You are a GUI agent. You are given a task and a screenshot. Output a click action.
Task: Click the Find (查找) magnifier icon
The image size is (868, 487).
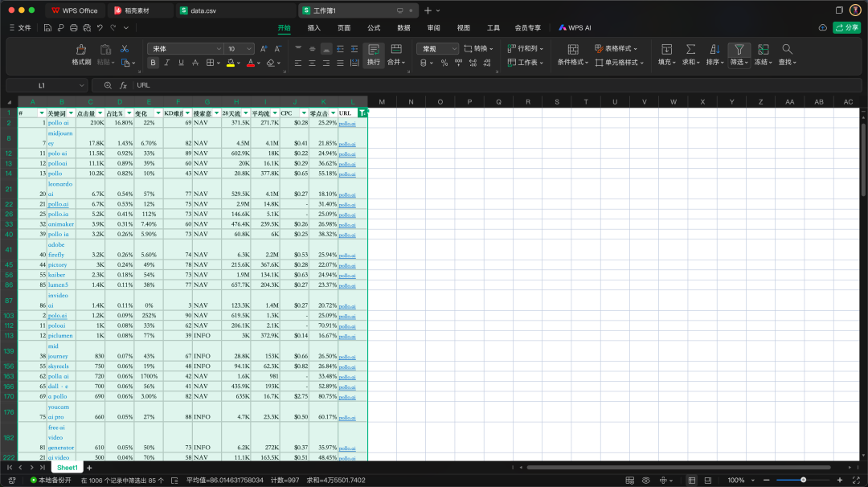pos(787,50)
